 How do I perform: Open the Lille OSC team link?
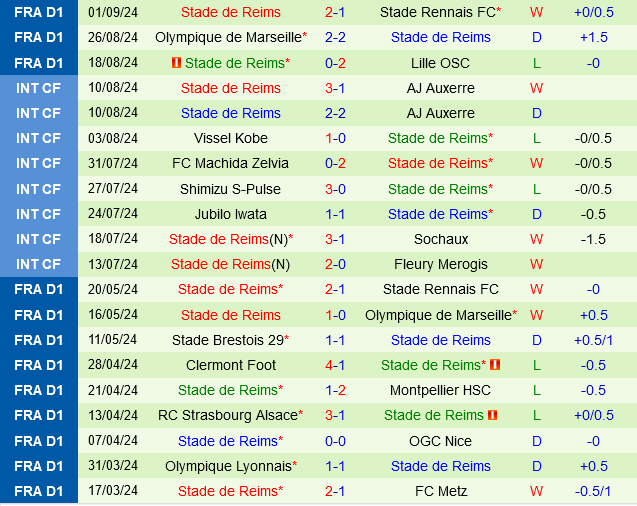point(440,63)
